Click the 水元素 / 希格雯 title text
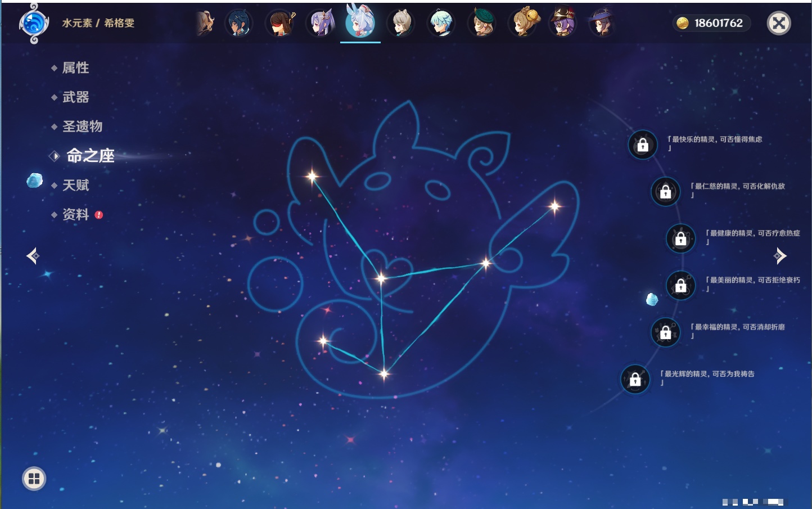 pyautogui.click(x=98, y=23)
